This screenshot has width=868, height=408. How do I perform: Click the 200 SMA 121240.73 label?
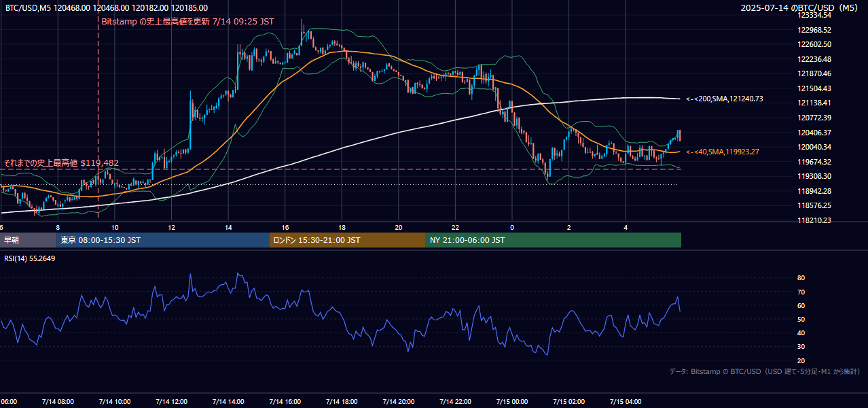725,99
